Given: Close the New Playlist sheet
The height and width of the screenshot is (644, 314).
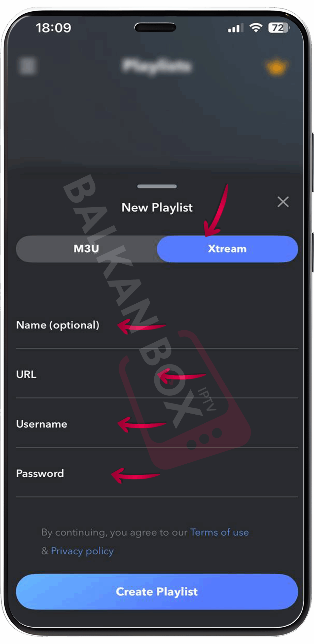Looking at the screenshot, I should point(283,202).
